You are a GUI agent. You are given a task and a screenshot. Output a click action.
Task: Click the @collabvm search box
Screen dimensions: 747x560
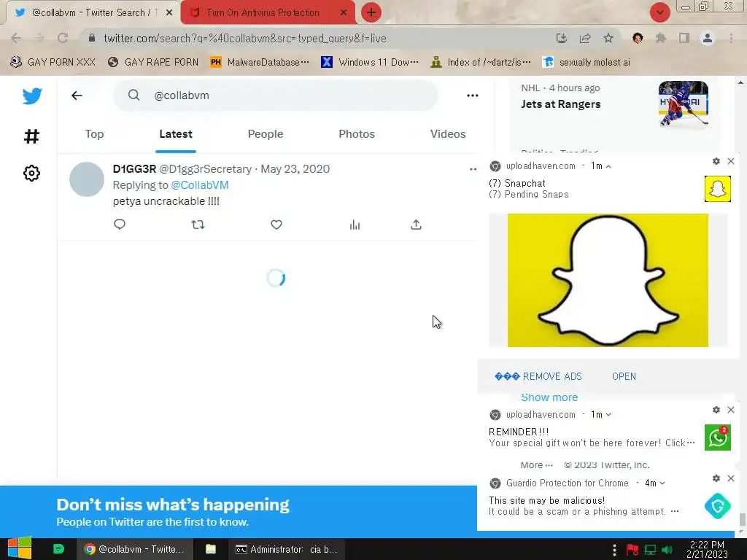(x=275, y=96)
